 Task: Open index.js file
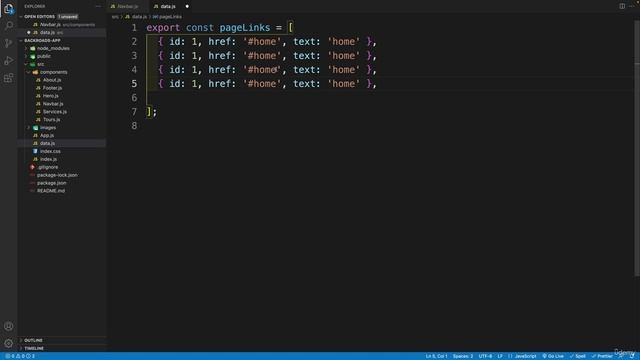49,159
